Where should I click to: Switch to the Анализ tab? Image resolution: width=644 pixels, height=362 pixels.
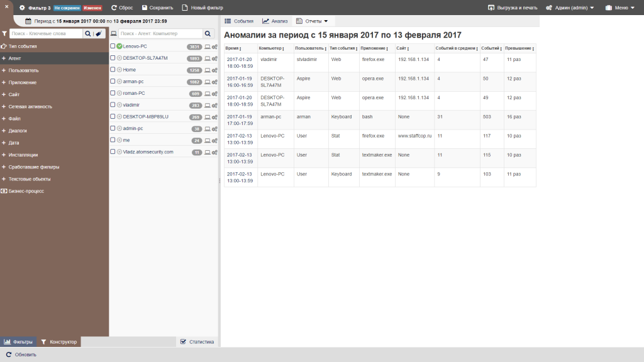275,20
